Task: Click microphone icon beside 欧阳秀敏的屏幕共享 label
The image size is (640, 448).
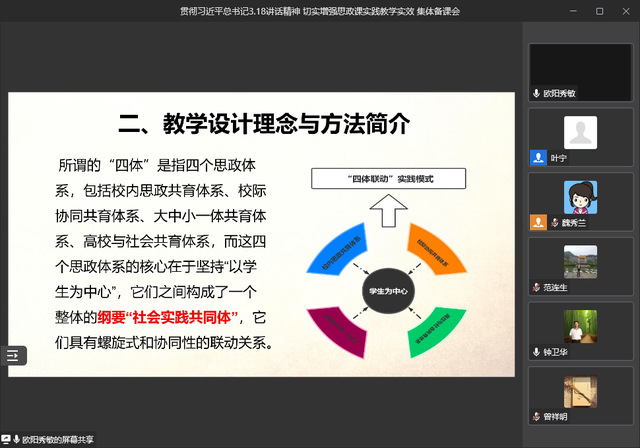Action: tap(17, 439)
